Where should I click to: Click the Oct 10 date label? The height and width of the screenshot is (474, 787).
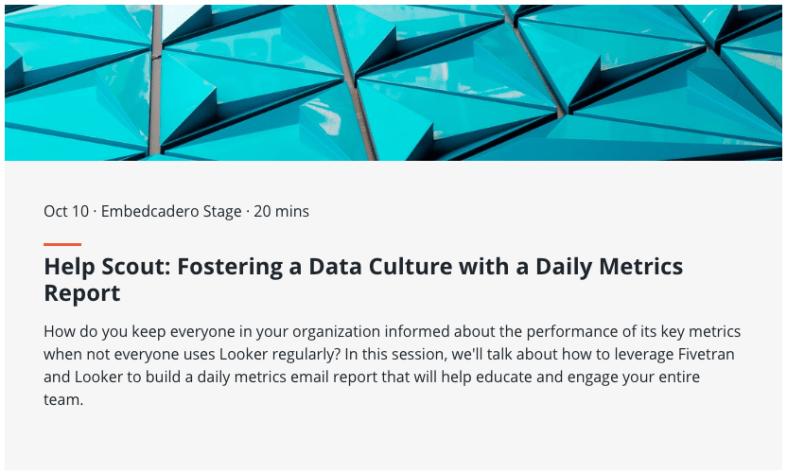tap(66, 211)
